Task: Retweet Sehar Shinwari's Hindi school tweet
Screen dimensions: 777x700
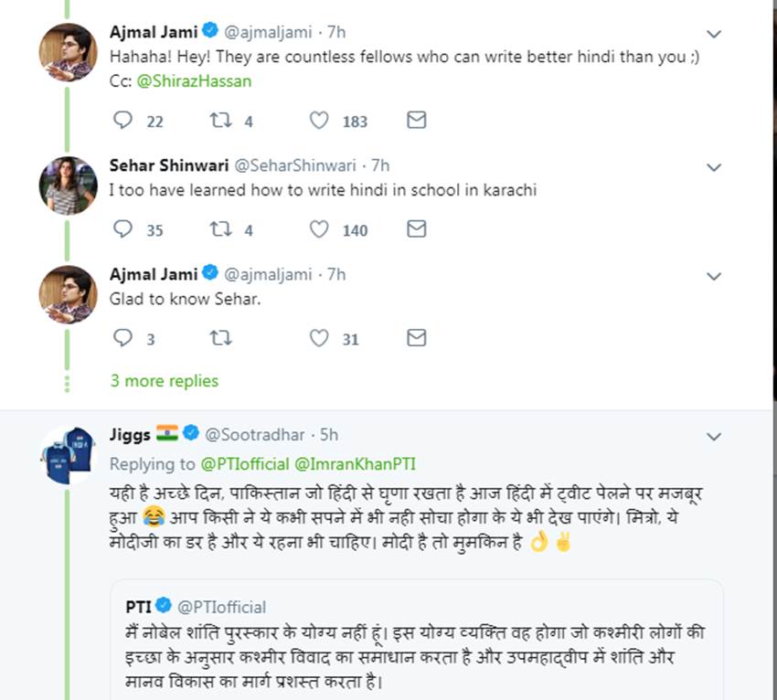Action: tap(220, 229)
